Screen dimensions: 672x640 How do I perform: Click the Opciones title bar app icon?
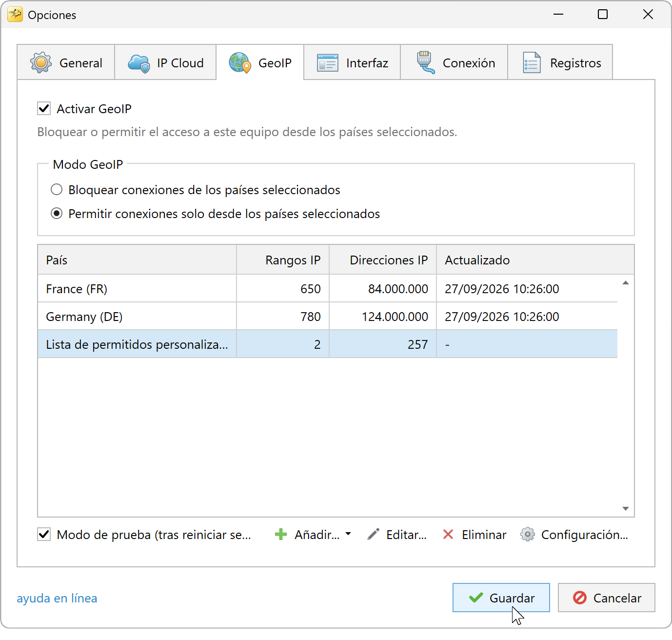tap(15, 15)
